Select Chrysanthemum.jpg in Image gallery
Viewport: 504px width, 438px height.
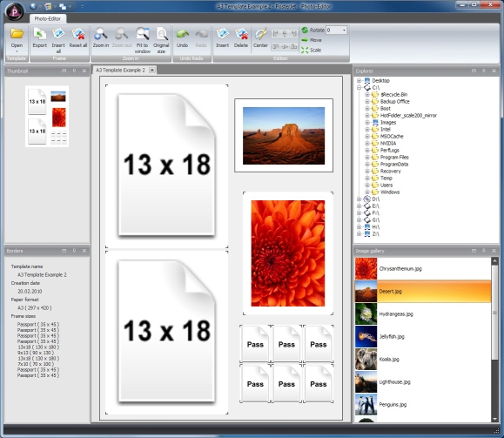tap(423, 269)
